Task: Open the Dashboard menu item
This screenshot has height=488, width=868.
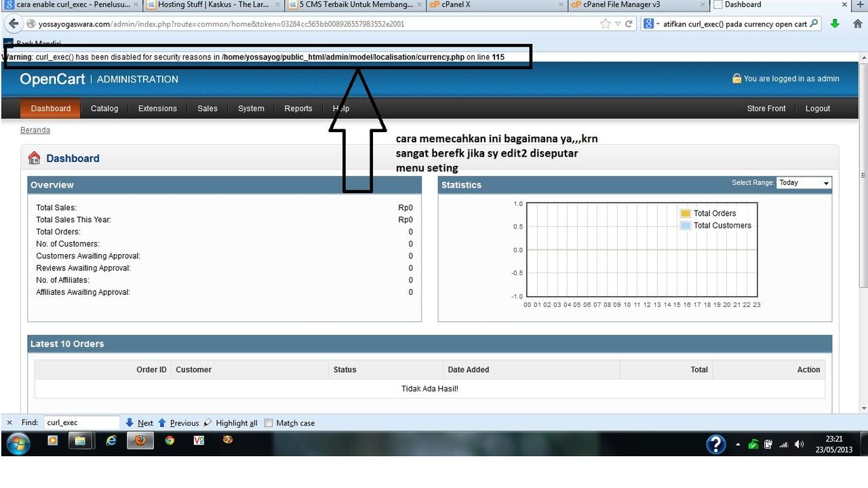Action: coord(51,108)
